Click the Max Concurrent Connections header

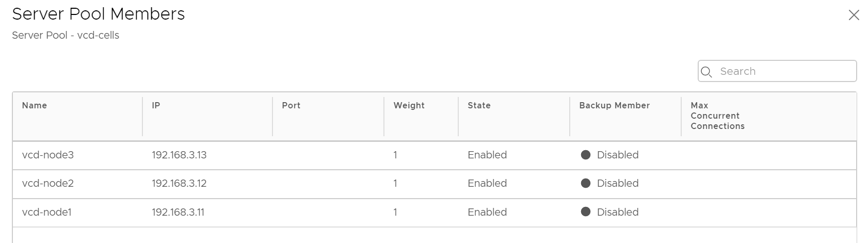[x=717, y=116]
